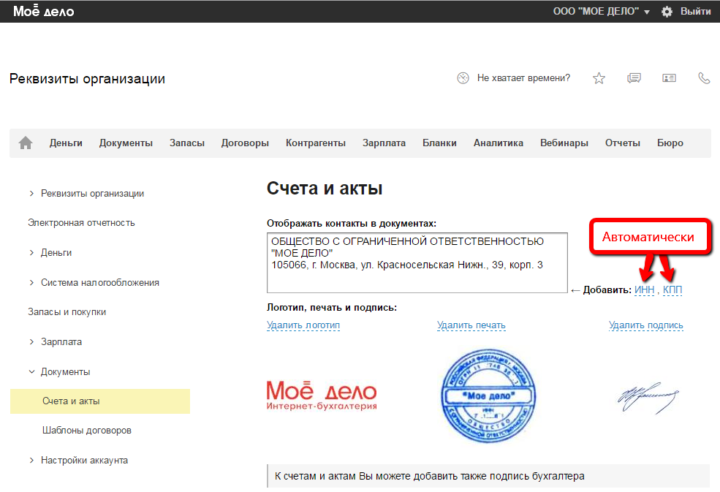Open the Зарплата top menu
This screenshot has height=492, width=720.
[384, 143]
